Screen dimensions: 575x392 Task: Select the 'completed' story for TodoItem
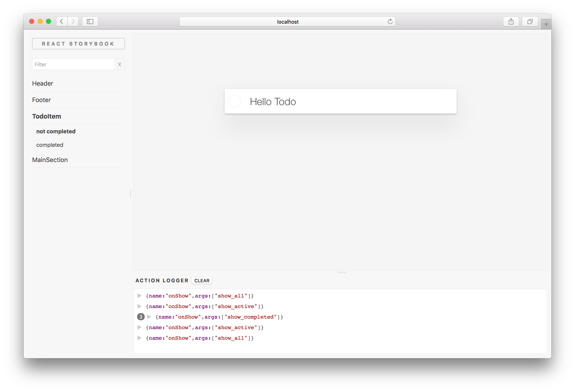[x=50, y=145]
